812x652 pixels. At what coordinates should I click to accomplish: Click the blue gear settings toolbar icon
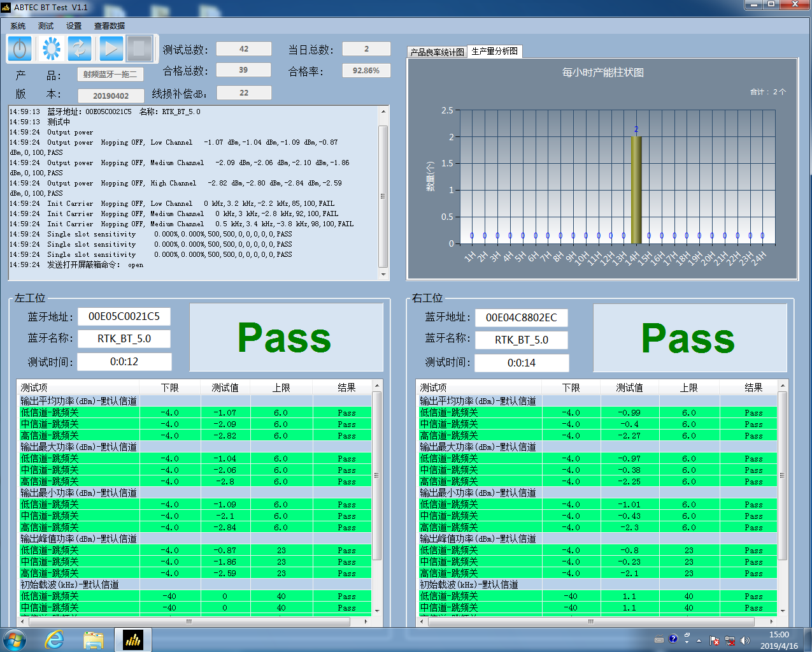coord(51,48)
